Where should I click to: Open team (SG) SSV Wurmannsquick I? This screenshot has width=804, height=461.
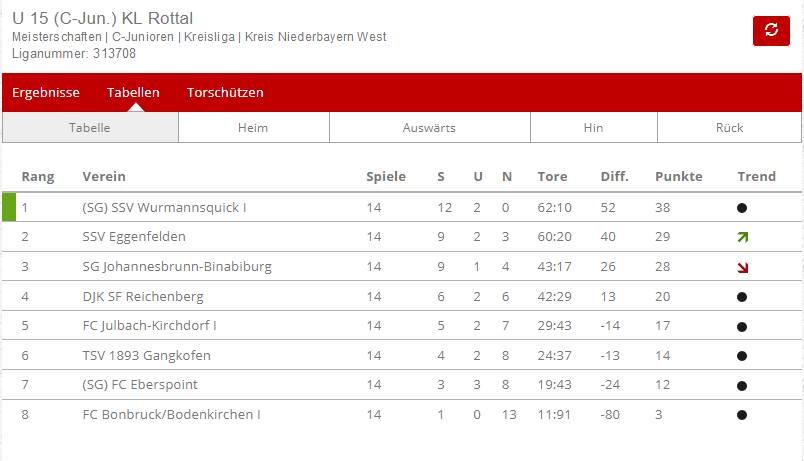(x=164, y=208)
